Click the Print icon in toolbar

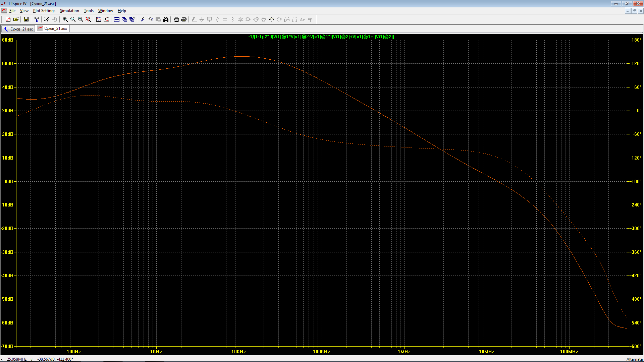184,19
